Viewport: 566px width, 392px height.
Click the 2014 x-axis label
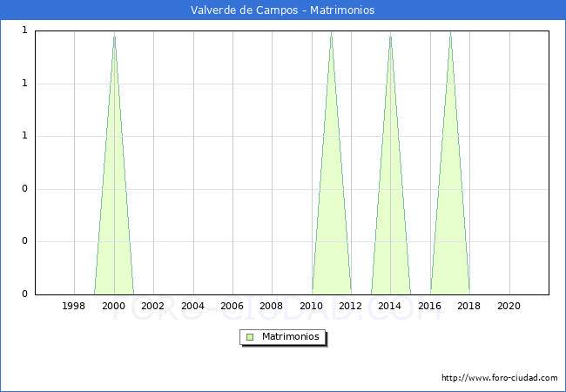point(389,306)
